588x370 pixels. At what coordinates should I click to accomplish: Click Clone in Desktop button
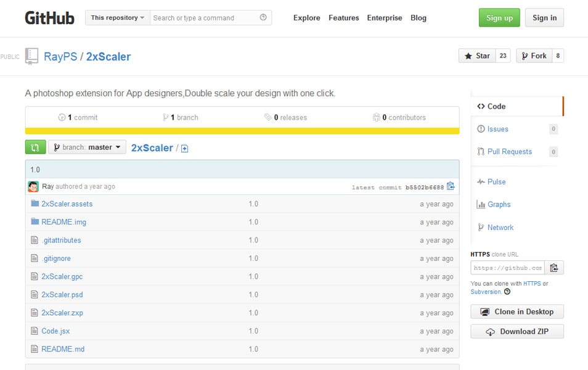click(x=517, y=312)
